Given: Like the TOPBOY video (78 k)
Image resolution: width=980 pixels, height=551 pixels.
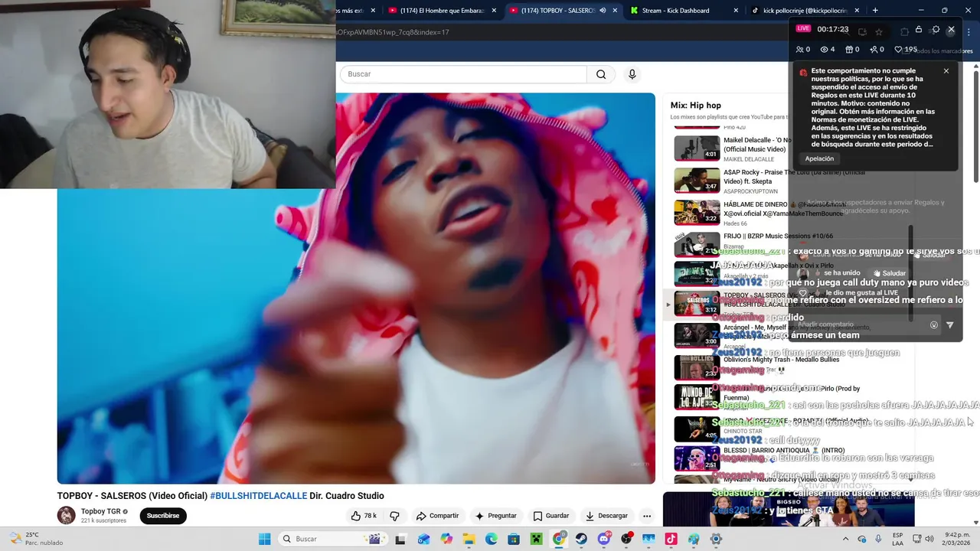Looking at the screenshot, I should pos(364,516).
